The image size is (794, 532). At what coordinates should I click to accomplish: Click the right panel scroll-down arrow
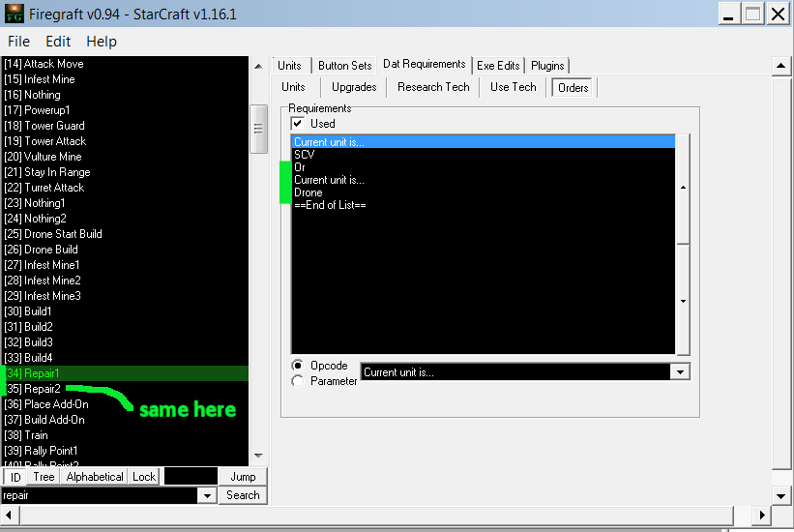click(780, 496)
